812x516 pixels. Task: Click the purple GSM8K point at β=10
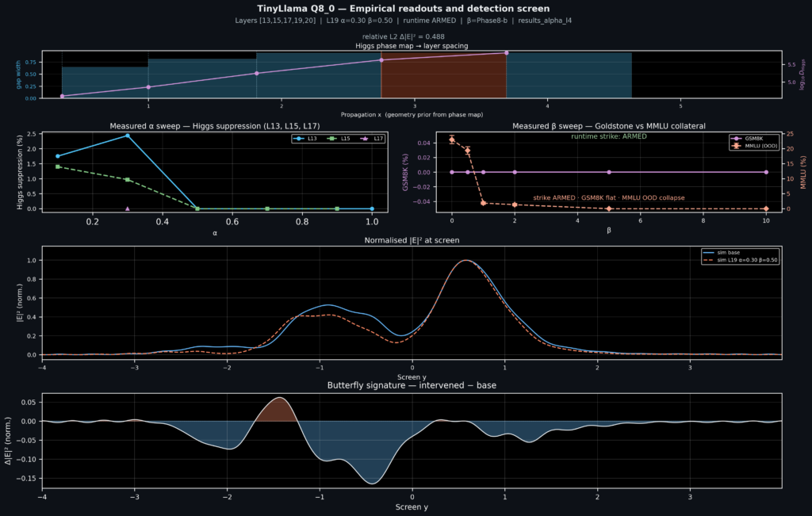click(x=766, y=172)
